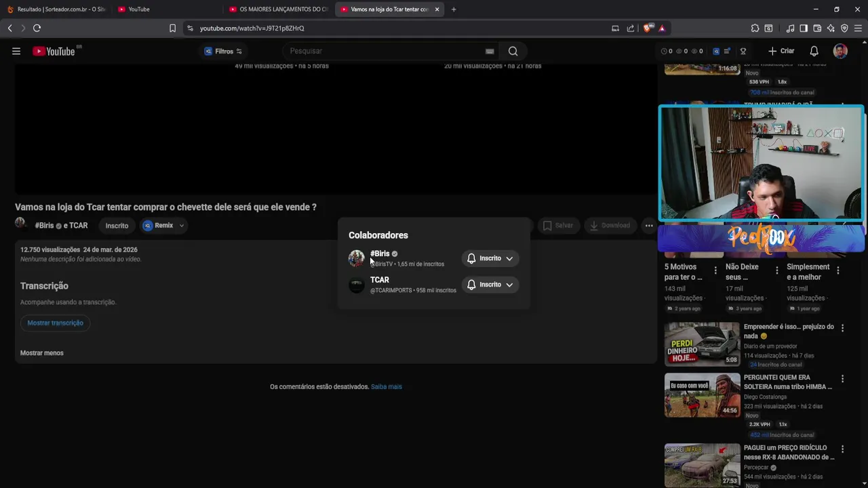Viewport: 868px width, 488px height.
Task: Open options menu for PAGUEI um PREÇO video
Action: 843,449
